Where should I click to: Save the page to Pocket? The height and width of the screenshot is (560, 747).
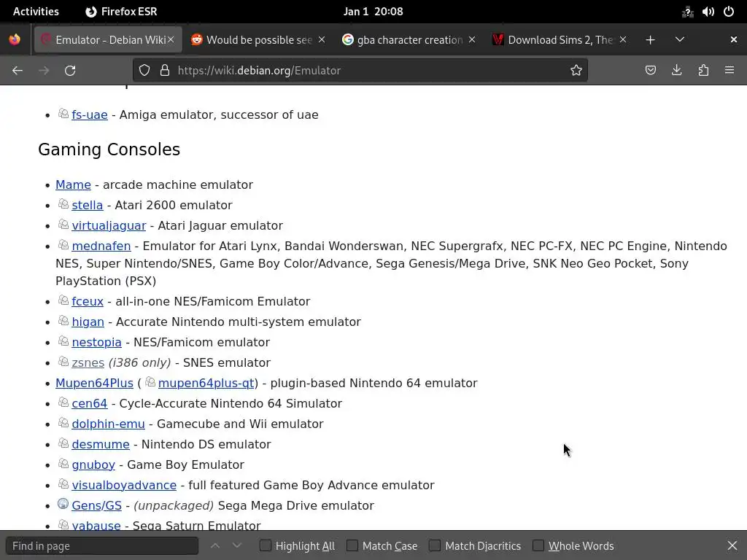[651, 70]
